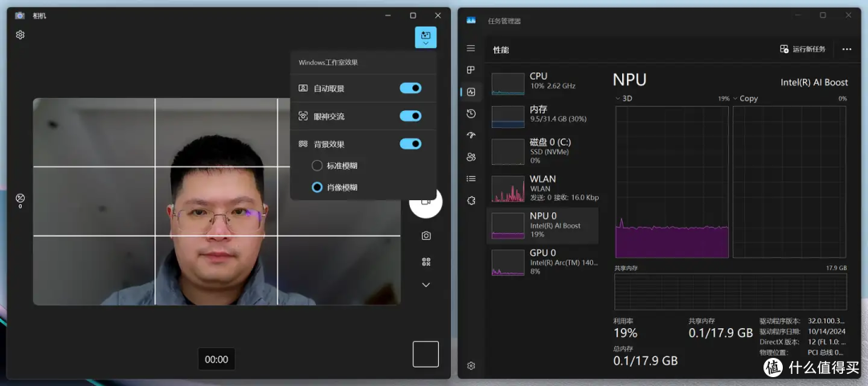Start recording with the white video button
The image size is (868, 386).
pyautogui.click(x=426, y=202)
